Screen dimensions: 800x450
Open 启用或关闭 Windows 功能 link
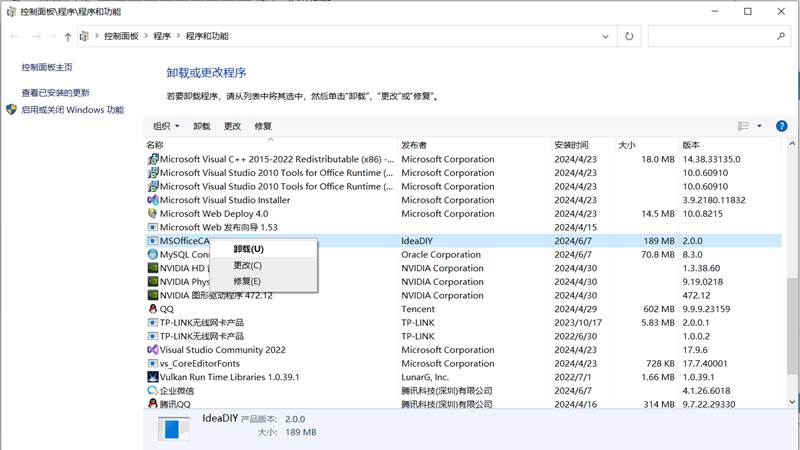72,110
